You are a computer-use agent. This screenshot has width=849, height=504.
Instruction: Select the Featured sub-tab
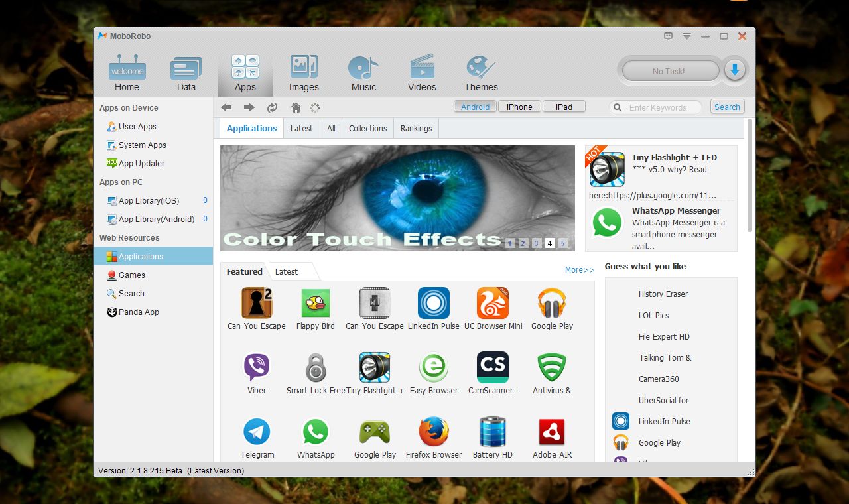[x=245, y=271]
